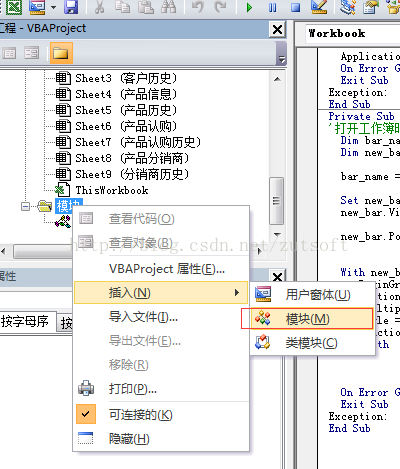Click the Project Explorer toolbar icon

pyautogui.click(x=348, y=7)
